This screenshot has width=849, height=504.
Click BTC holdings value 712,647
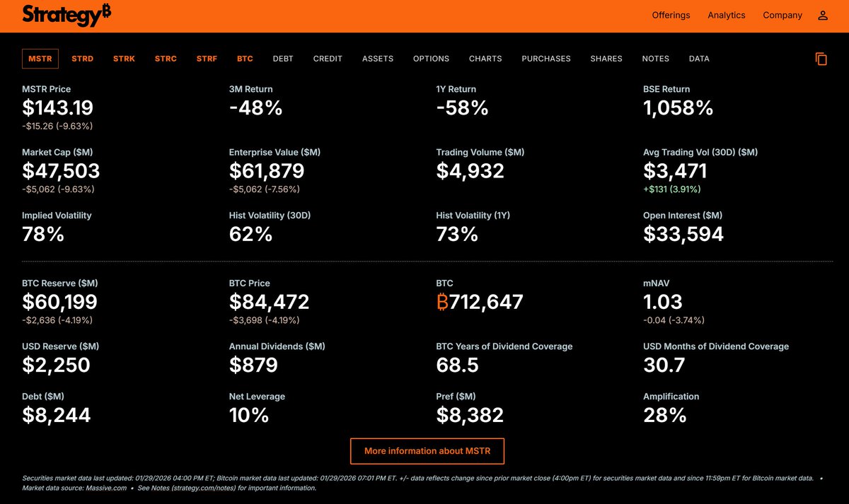click(x=480, y=302)
